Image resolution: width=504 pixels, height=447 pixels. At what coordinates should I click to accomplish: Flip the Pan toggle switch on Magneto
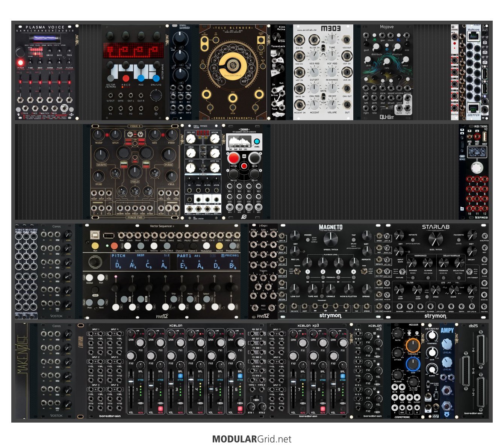point(364,270)
